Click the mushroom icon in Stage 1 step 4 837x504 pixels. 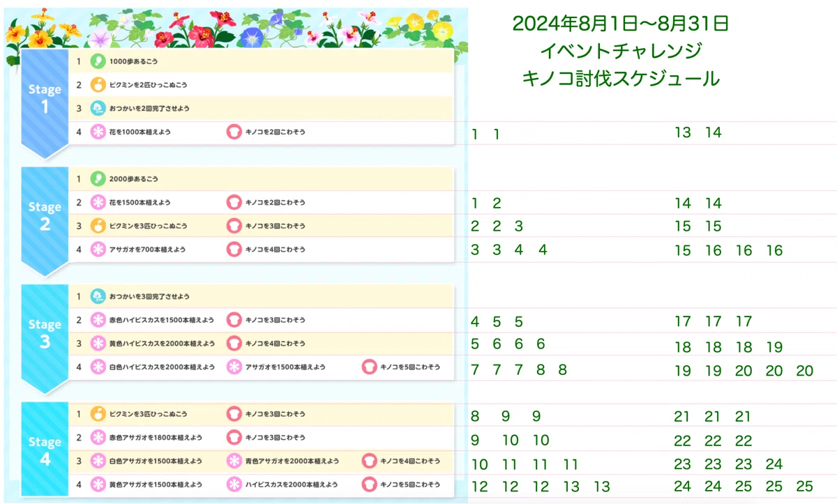(234, 132)
